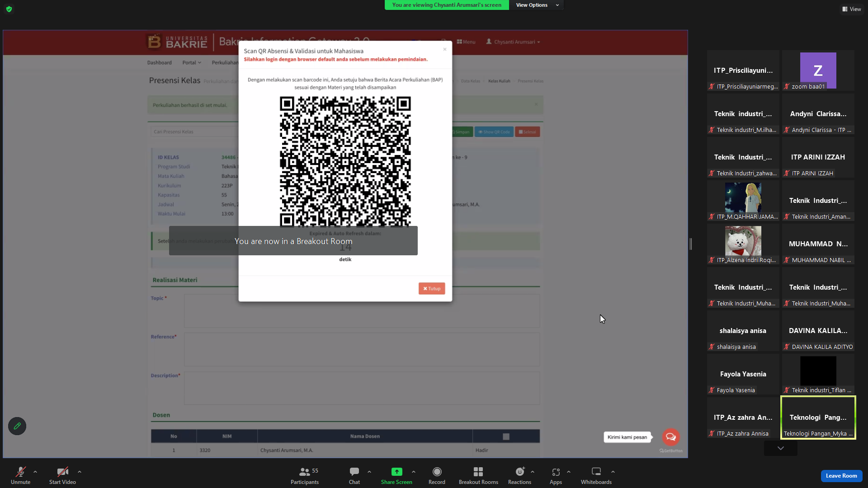Click the green encryption shield icon
The height and width of the screenshot is (488, 868).
(x=9, y=9)
